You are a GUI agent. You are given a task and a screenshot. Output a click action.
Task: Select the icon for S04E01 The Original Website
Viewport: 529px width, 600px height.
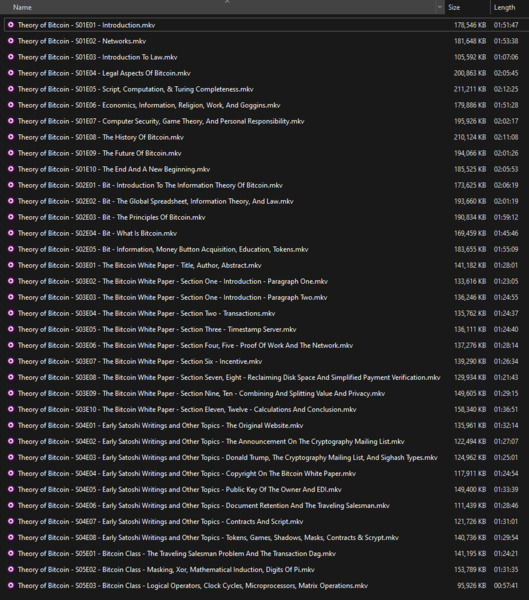coord(11,425)
